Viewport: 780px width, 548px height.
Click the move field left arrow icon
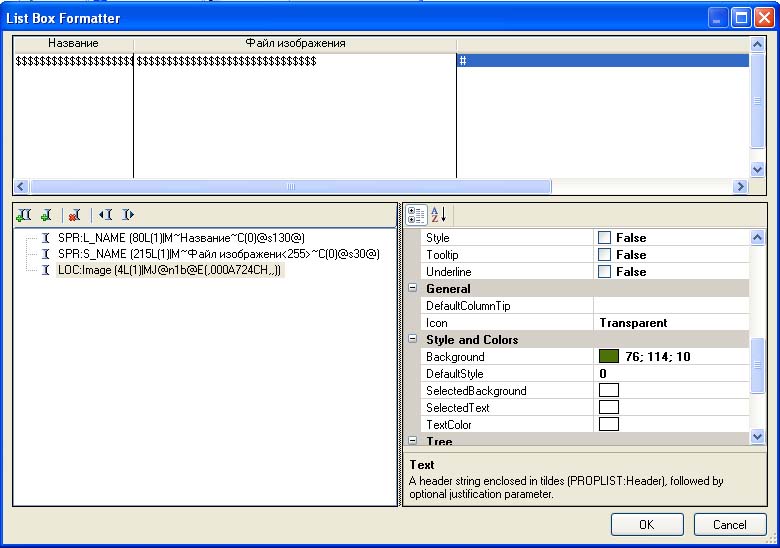coord(104,215)
